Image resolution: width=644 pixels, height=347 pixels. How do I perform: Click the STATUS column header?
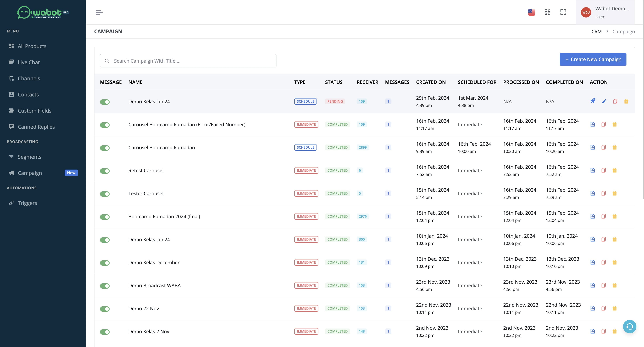[334, 82]
